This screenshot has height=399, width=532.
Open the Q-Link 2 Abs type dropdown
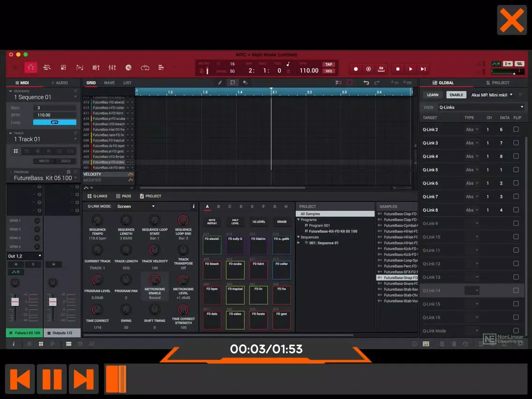click(x=472, y=129)
